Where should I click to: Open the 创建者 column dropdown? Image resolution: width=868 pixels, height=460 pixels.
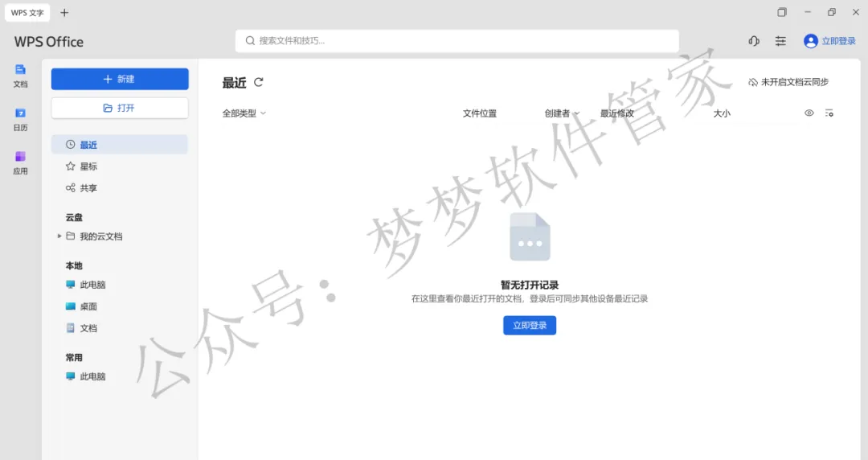(x=561, y=113)
